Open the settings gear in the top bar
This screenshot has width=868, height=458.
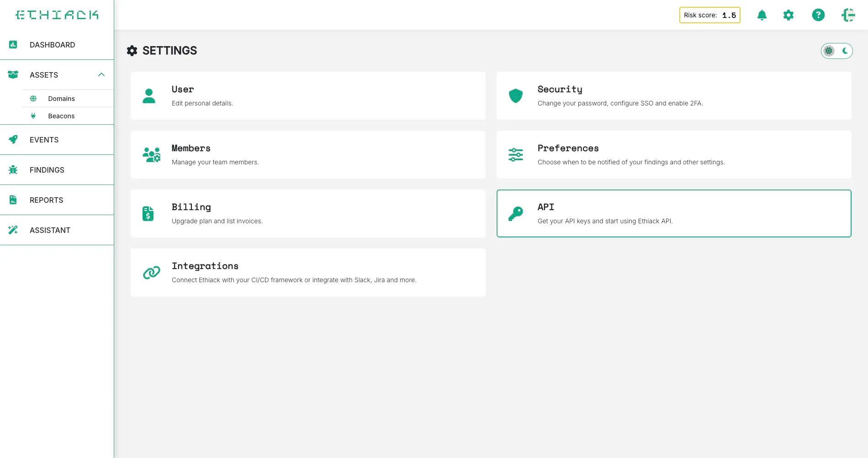788,15
